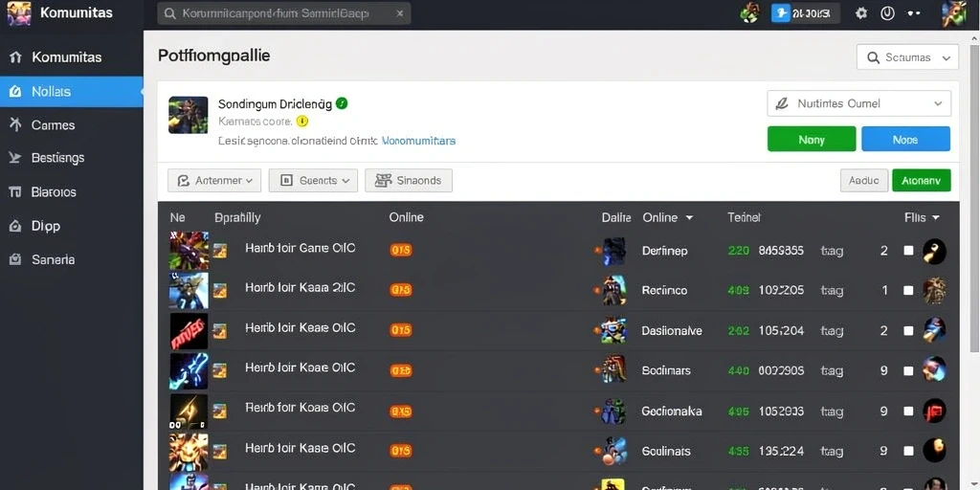Click the Sondingum Driclendig profile thumbnail

click(x=189, y=115)
